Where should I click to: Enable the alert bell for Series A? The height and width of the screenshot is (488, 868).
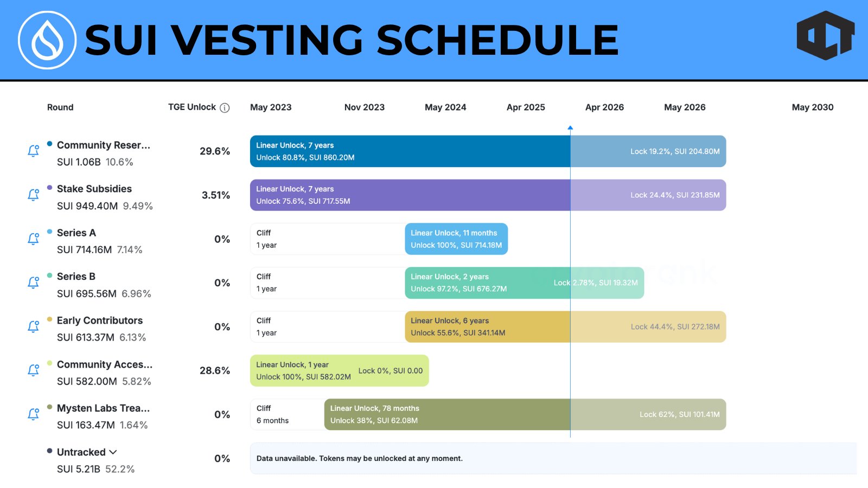33,239
